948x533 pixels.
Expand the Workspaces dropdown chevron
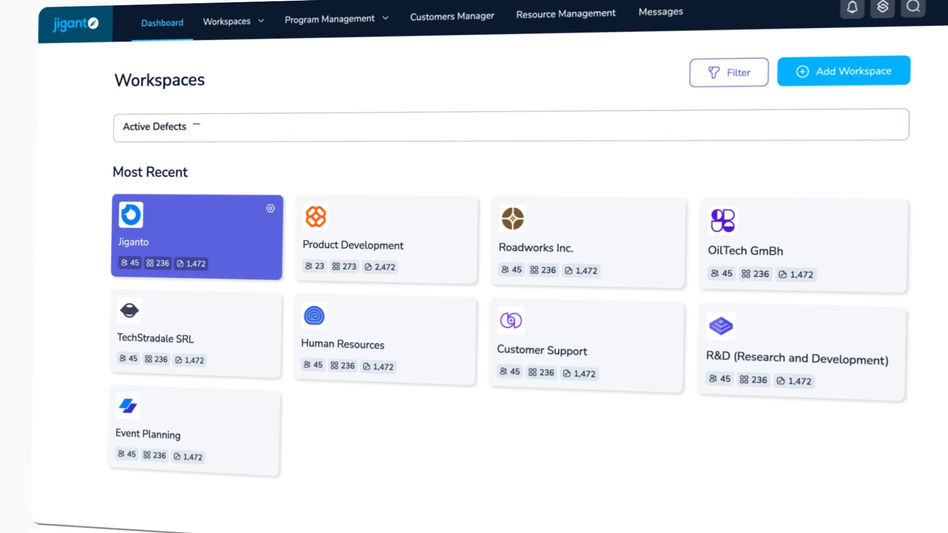[261, 21]
